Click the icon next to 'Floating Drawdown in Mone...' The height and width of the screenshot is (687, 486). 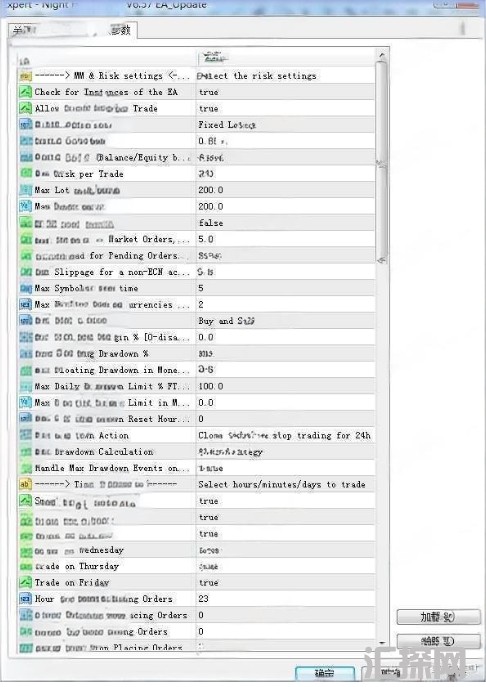coord(25,370)
